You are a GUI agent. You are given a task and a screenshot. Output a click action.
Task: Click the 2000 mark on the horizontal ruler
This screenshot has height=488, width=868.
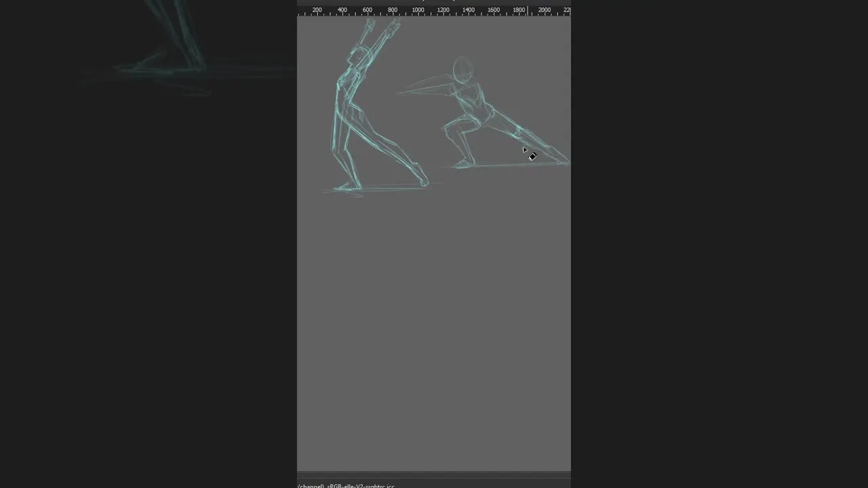point(545,10)
